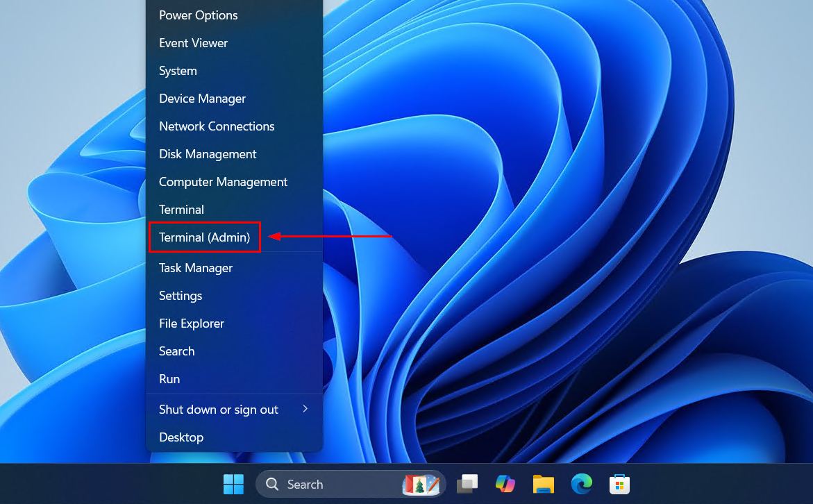The image size is (813, 504).
Task: Open Event Viewer from the menu
Action: tap(193, 43)
